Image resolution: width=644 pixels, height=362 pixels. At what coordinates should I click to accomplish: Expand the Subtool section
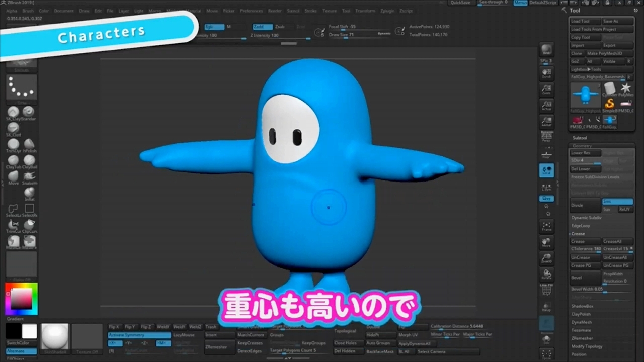click(580, 138)
